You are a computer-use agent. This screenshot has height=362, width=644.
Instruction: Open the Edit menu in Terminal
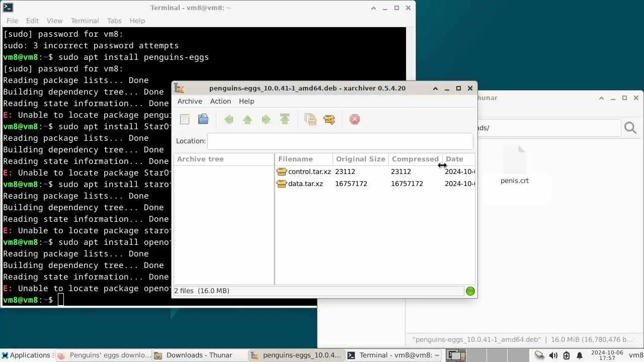pyautogui.click(x=32, y=21)
